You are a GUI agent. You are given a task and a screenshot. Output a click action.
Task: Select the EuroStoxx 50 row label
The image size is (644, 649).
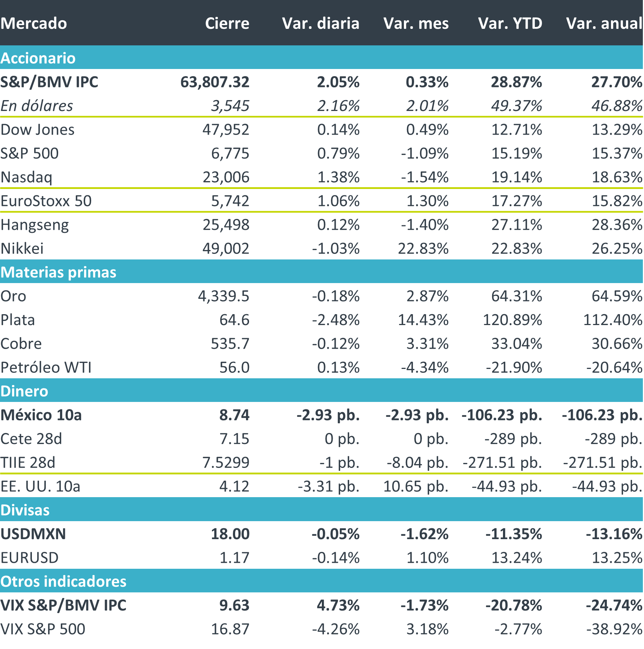[x=46, y=201]
